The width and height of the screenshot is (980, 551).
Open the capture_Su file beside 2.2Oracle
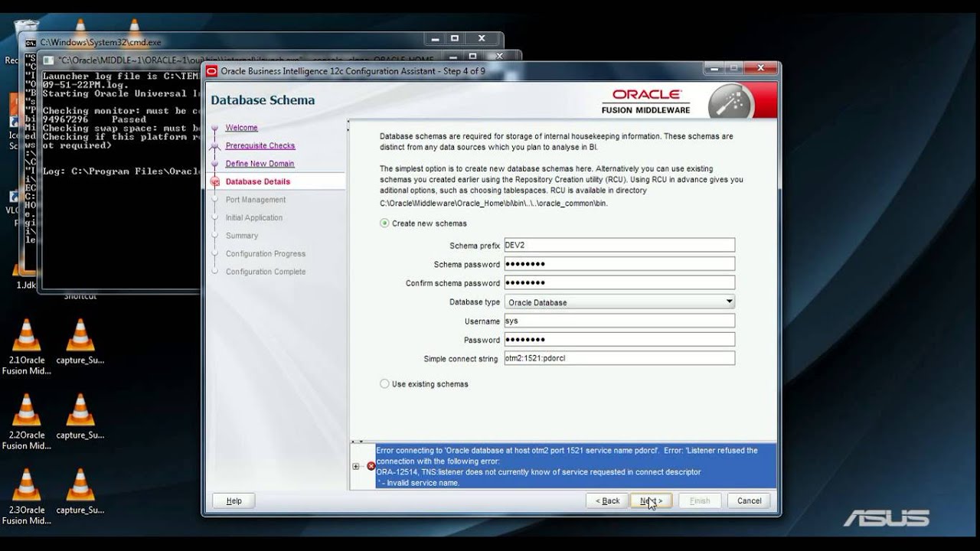pos(80,416)
